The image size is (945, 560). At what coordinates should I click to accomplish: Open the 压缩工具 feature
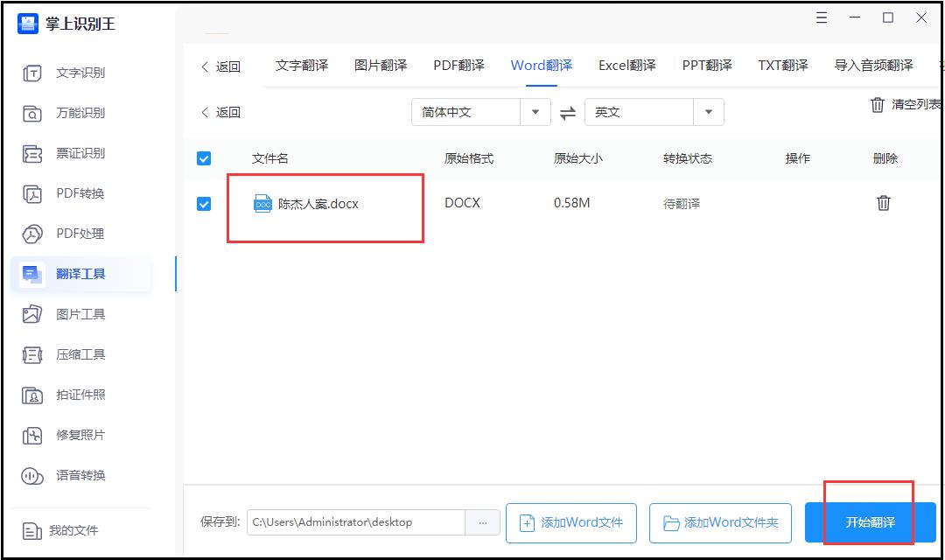[81, 354]
